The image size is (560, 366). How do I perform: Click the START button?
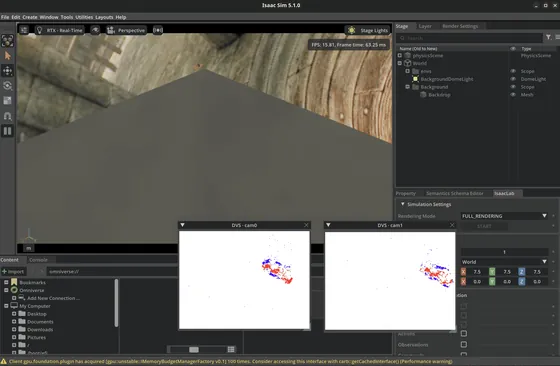point(484,226)
